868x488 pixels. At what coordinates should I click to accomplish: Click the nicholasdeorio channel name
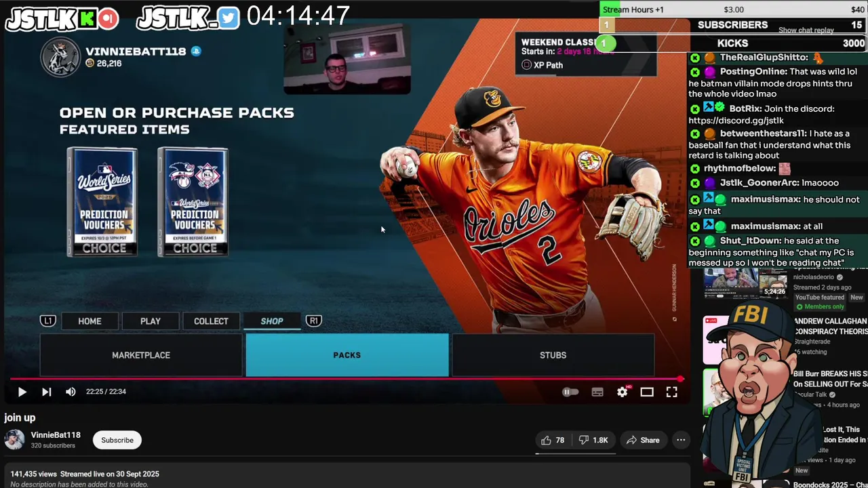pos(813,277)
